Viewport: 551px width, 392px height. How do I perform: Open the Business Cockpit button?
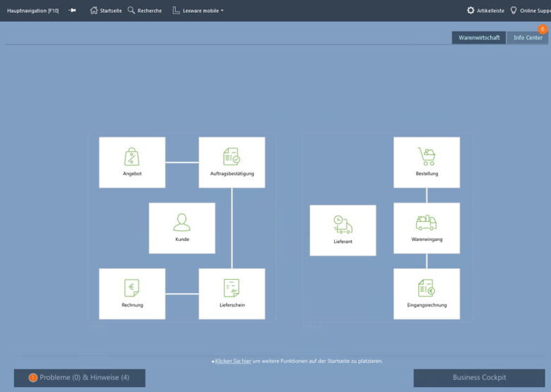[479, 377]
